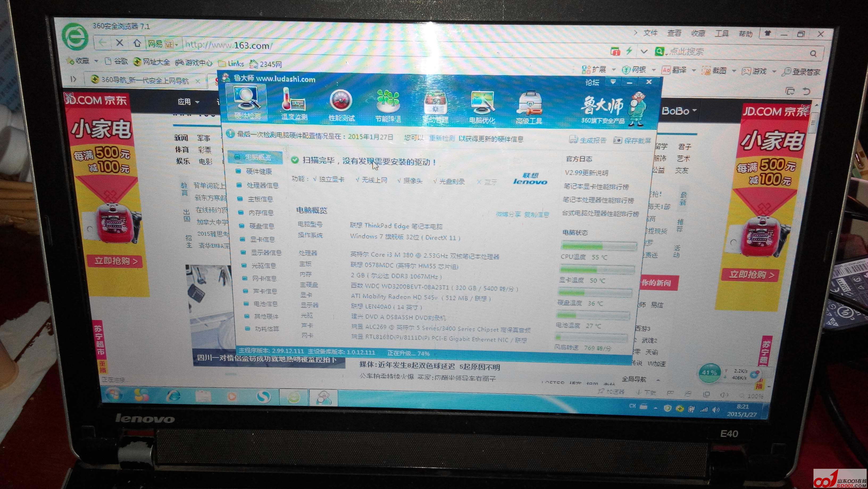This screenshot has width=868, height=489.
Task: Open 帮助 menu in browser
Action: (746, 34)
